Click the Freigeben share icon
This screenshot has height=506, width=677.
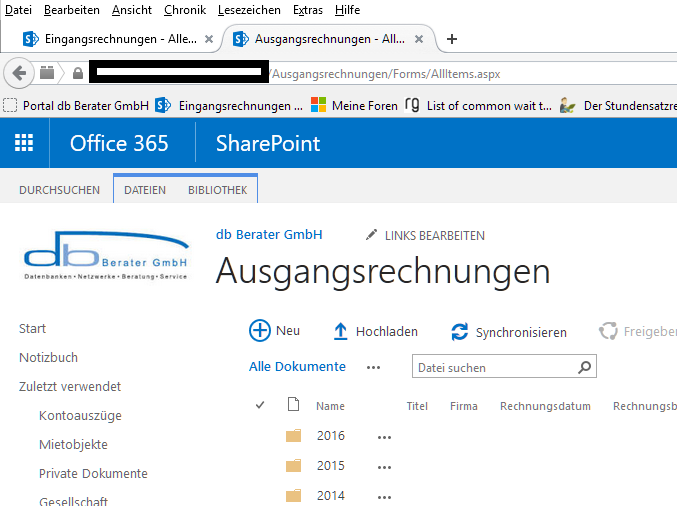[x=608, y=331]
